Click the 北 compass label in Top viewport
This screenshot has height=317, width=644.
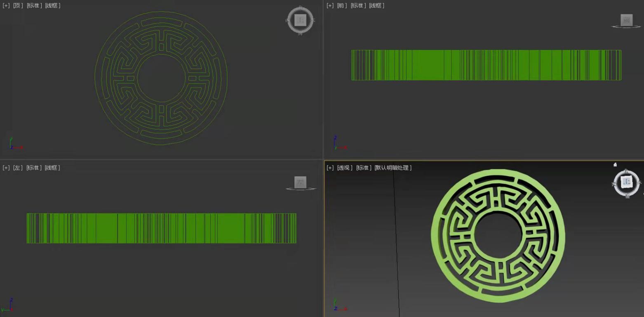coord(301,7)
